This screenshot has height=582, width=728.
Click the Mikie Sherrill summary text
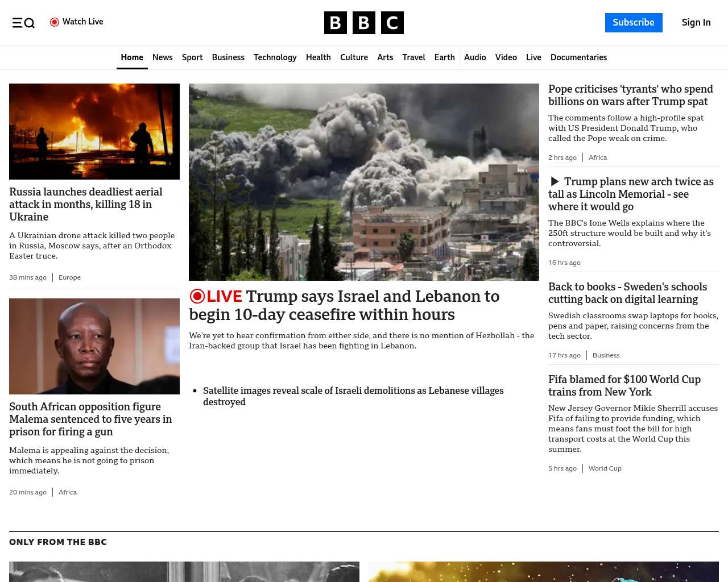click(x=633, y=429)
